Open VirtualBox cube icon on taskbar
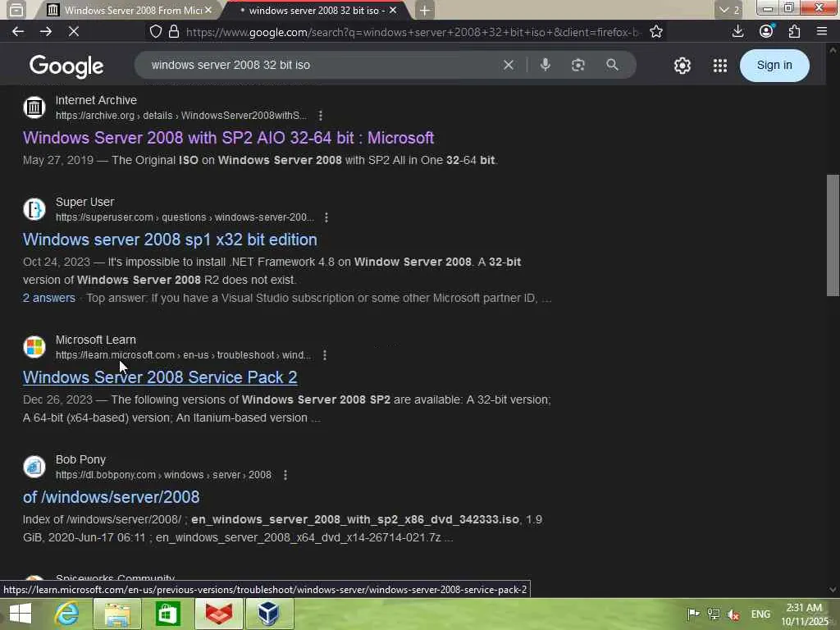This screenshot has height=630, width=840. [x=268, y=614]
